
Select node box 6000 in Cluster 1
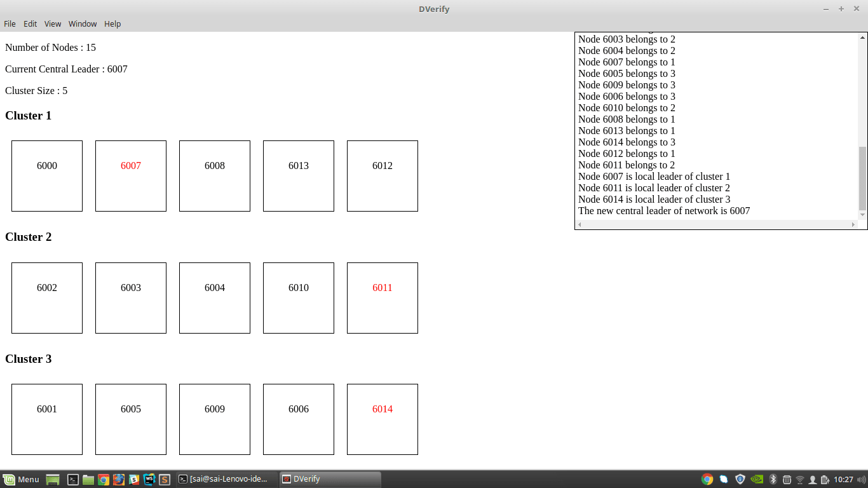pyautogui.click(x=47, y=176)
